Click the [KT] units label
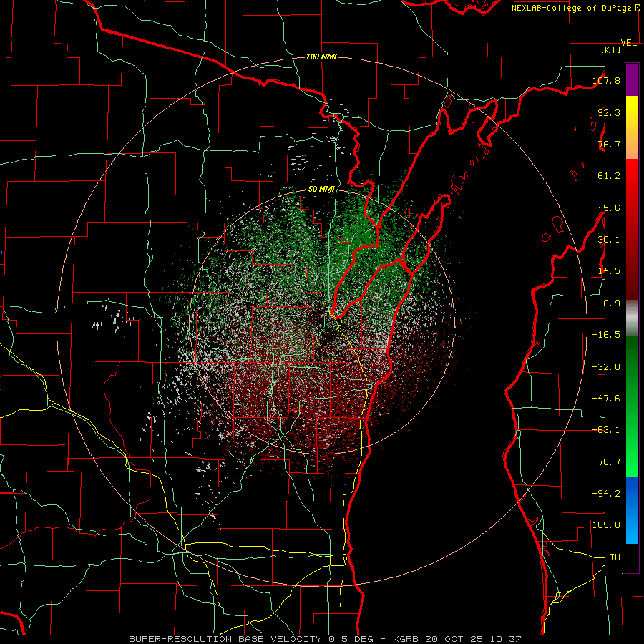This screenshot has width=644, height=644. pos(611,49)
